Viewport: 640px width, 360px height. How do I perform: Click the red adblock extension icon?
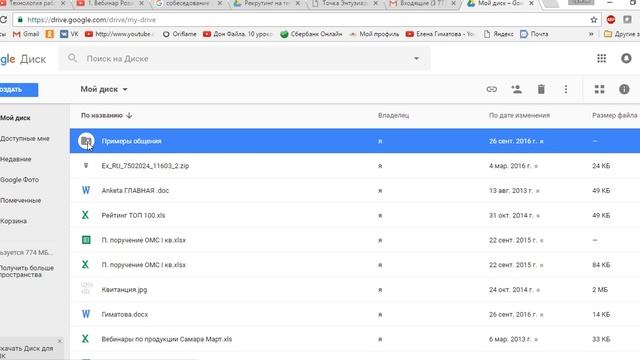point(611,20)
